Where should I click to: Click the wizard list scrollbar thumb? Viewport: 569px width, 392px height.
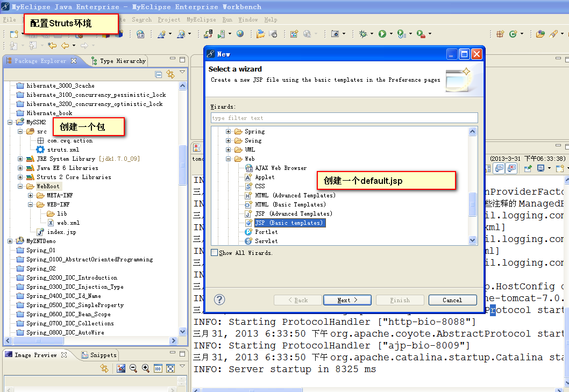point(473,204)
